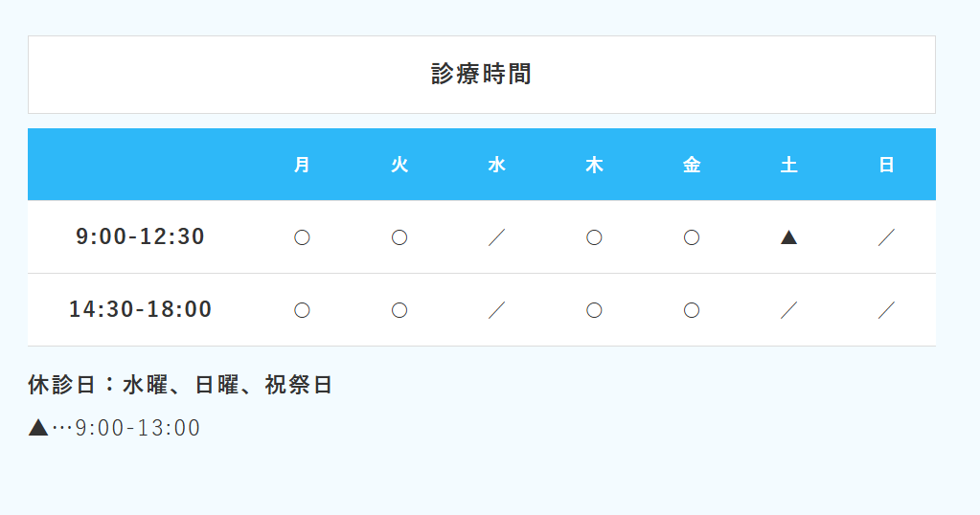
Task: Click the Saturday afternoon slash mark
Action: coord(788,310)
